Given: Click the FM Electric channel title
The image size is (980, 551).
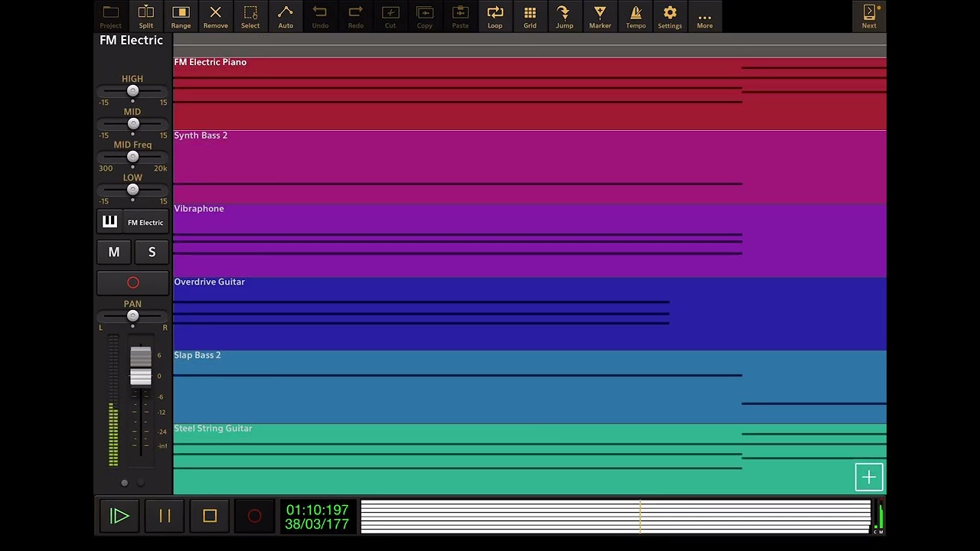Looking at the screenshot, I should (x=131, y=41).
